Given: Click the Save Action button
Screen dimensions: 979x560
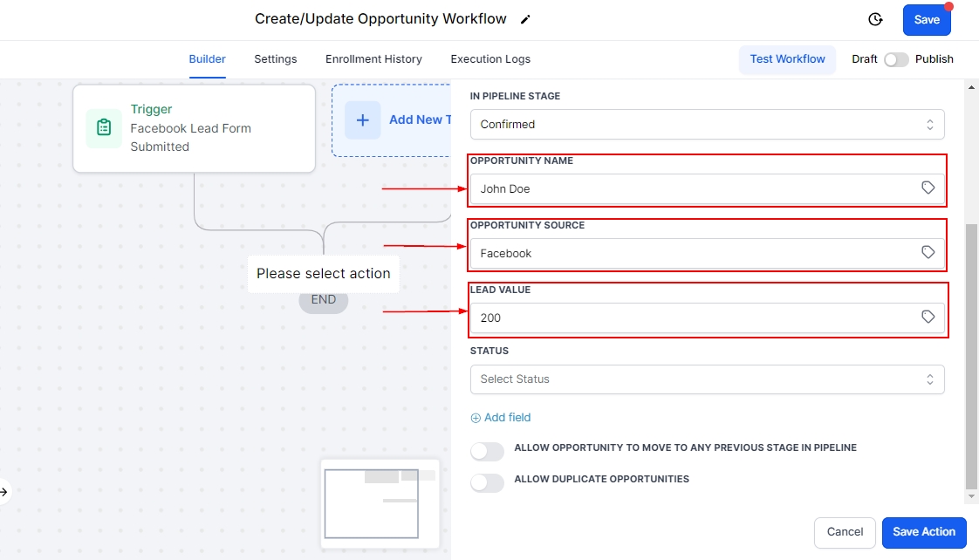Looking at the screenshot, I should pos(924,532).
